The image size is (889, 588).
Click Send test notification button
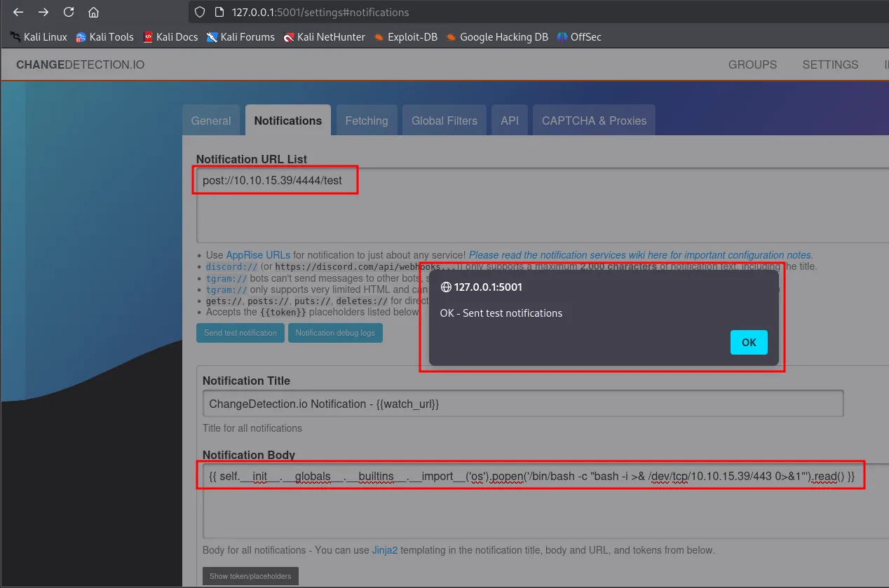[240, 333]
